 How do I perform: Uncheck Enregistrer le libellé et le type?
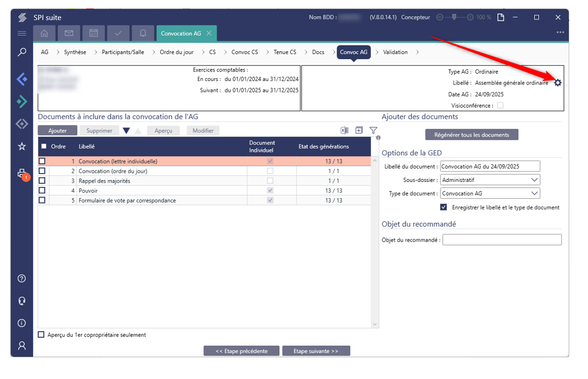(443, 207)
